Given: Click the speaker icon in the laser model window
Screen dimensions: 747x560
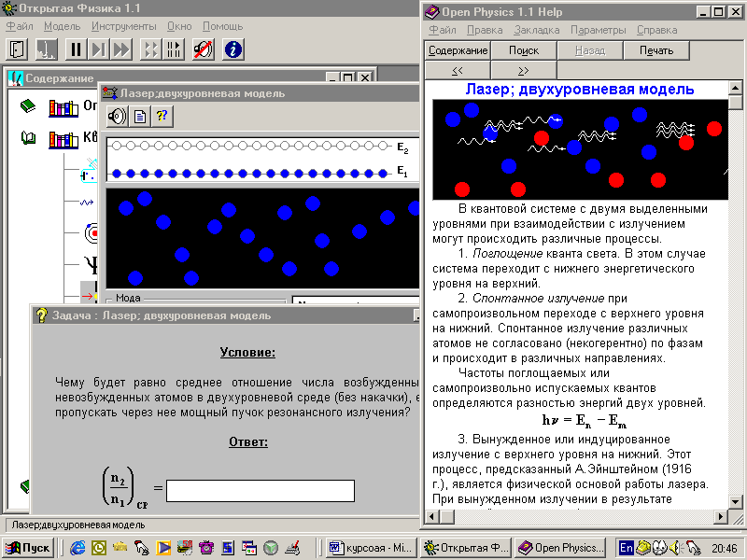Looking at the screenshot, I should click(x=117, y=116).
